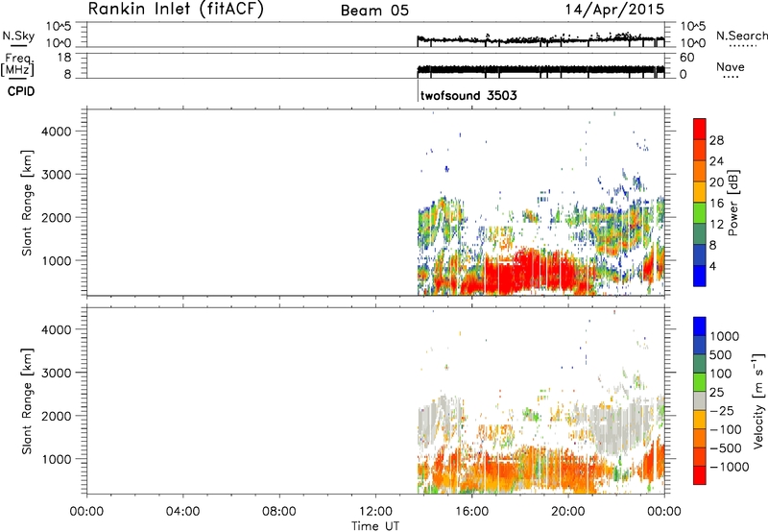Click the 'Nave' legend label
Image resolution: width=768 pixels, height=532 pixels.
(x=730, y=67)
